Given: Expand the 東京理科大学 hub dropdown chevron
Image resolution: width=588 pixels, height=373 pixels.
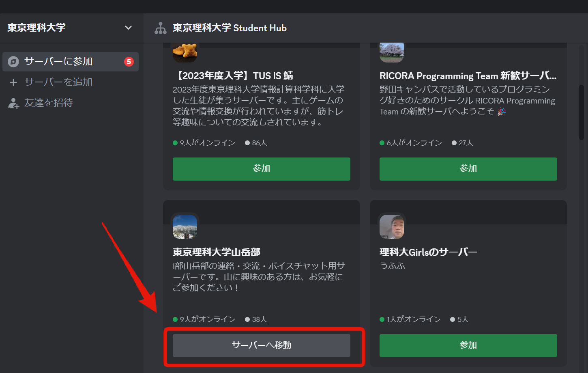Looking at the screenshot, I should pos(128,28).
